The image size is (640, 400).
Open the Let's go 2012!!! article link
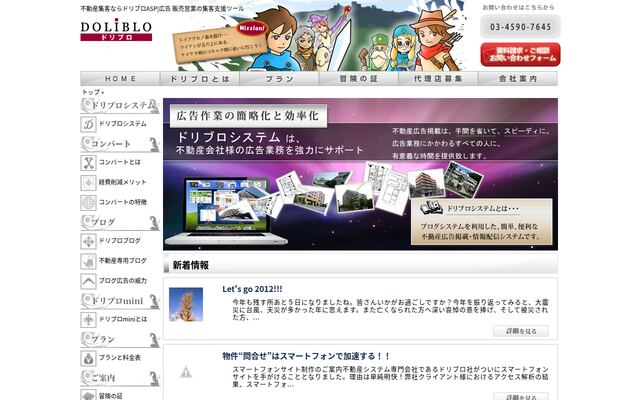tap(252, 289)
